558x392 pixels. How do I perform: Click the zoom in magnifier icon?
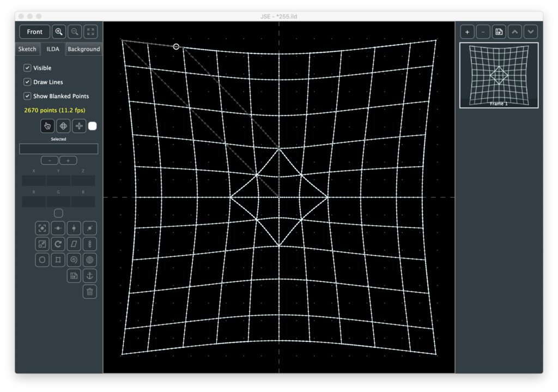59,32
